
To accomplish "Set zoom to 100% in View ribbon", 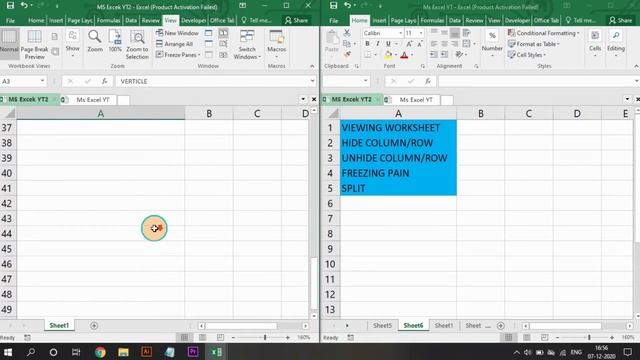I will (x=115, y=42).
